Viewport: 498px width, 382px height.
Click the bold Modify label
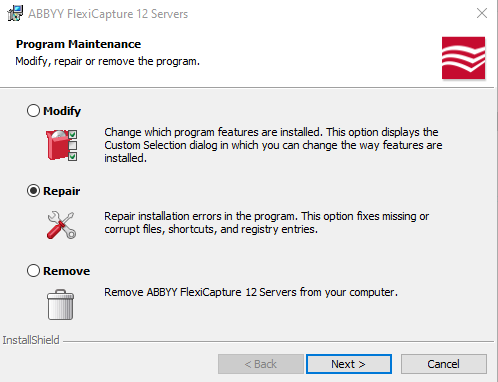click(62, 111)
